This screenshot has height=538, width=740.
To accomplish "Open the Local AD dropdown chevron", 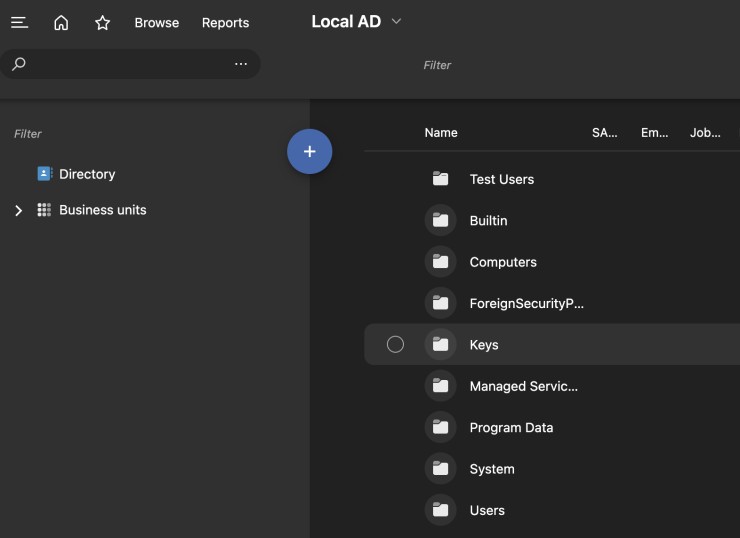I will [396, 21].
